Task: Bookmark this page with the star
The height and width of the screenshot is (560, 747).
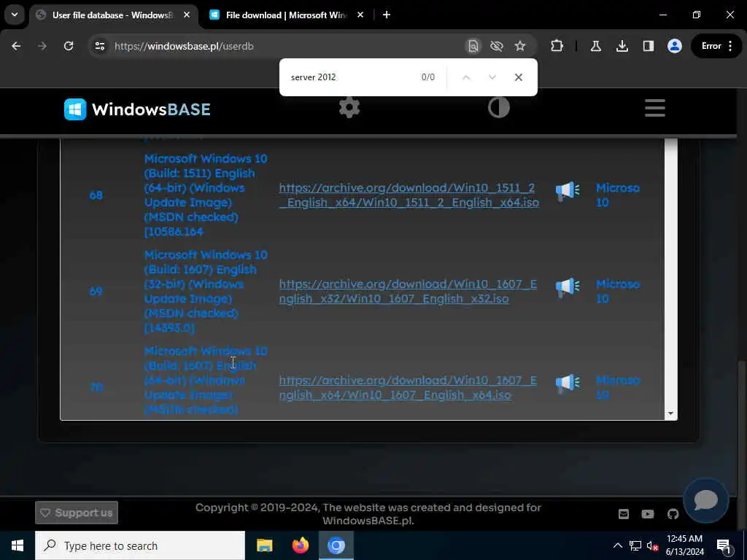Action: pyautogui.click(x=519, y=46)
